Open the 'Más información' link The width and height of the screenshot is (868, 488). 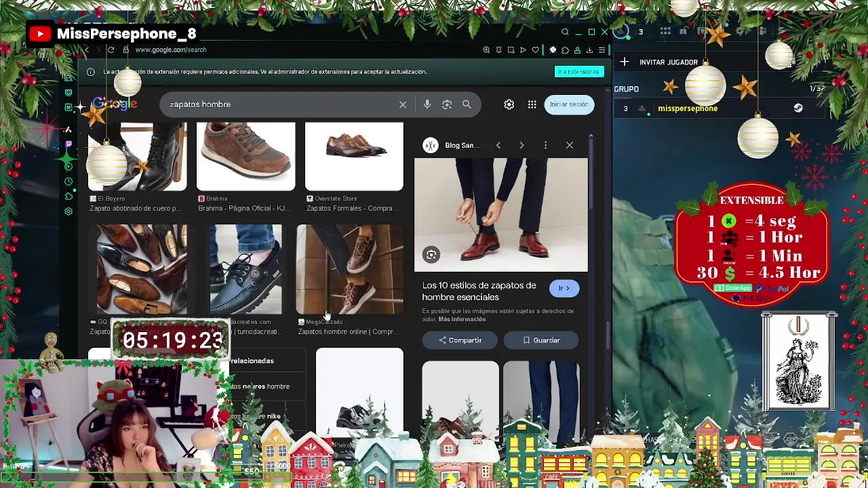[x=462, y=319]
